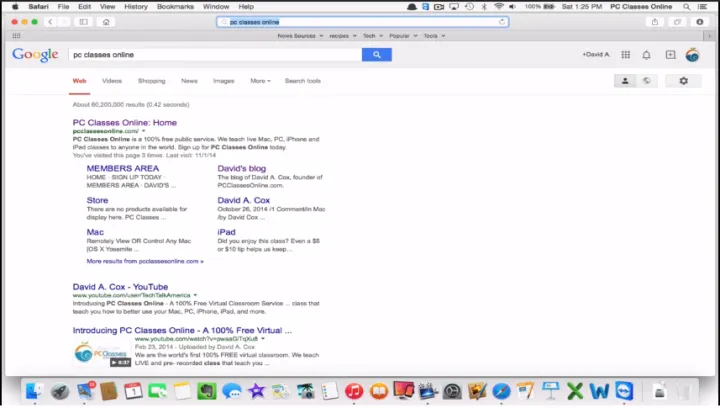Click the Google search input field
This screenshot has width=720, height=408.
click(215, 55)
